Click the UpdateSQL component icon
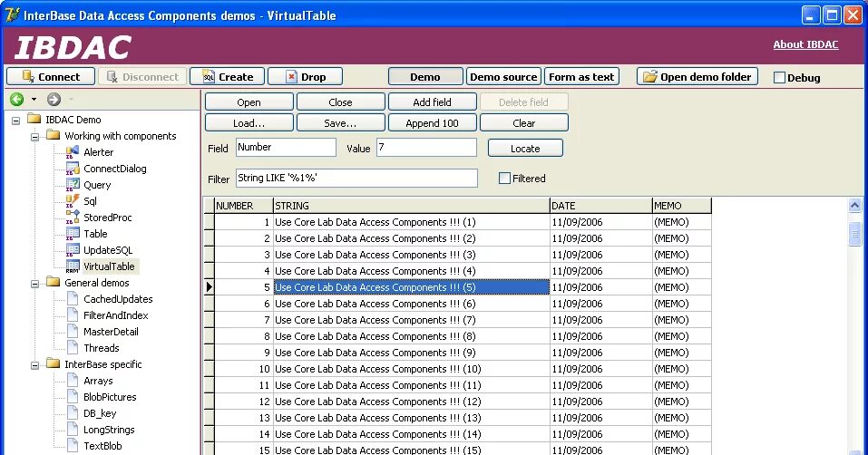The height and width of the screenshot is (455, 868). coord(73,250)
